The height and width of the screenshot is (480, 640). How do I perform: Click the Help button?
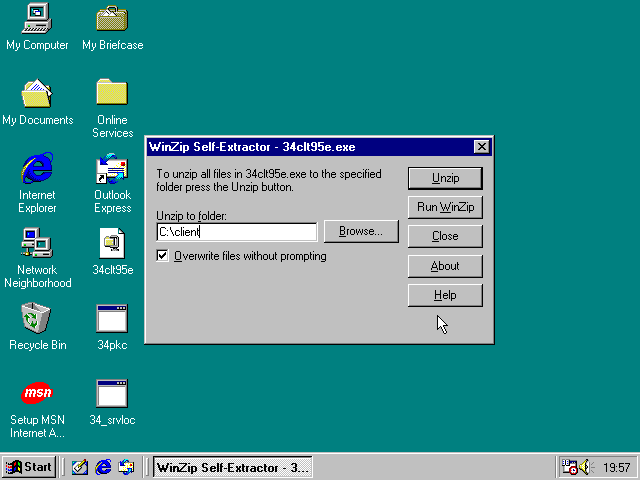445,295
